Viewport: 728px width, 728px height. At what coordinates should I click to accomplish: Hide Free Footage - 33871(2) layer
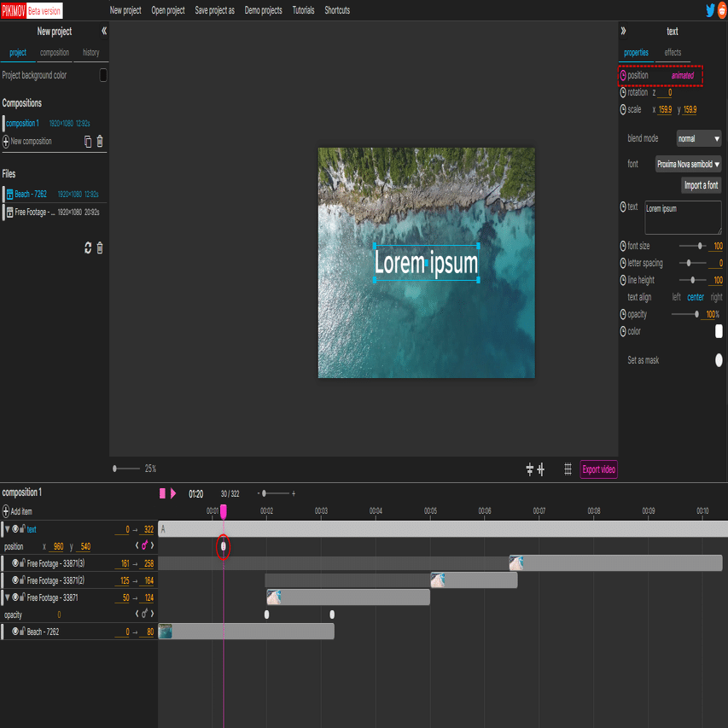(x=15, y=579)
